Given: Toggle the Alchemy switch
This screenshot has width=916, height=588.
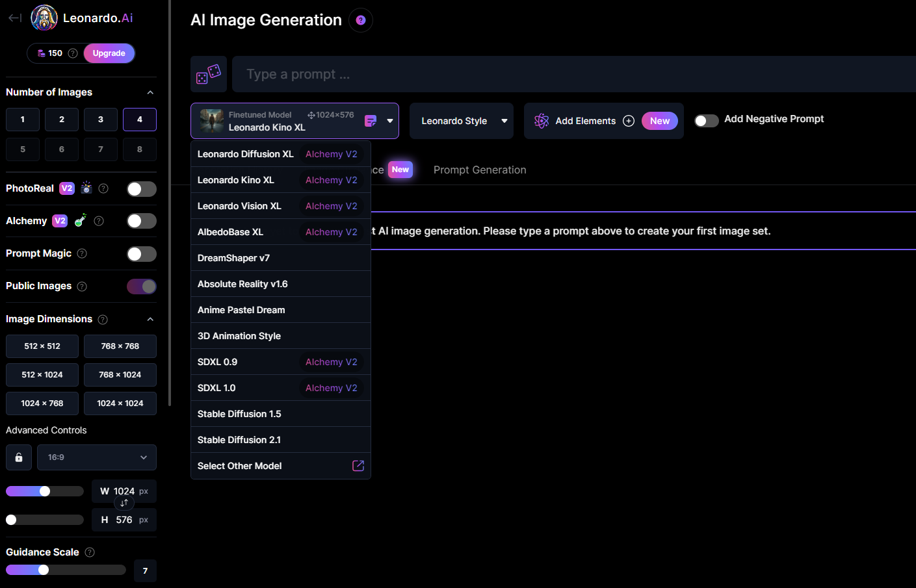Looking at the screenshot, I should point(142,221).
